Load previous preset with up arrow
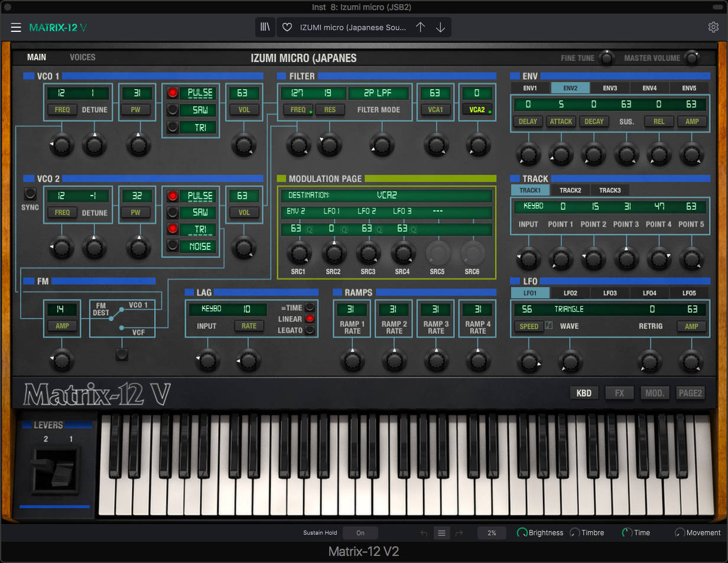Screen dimensions: 728x563 coord(420,27)
